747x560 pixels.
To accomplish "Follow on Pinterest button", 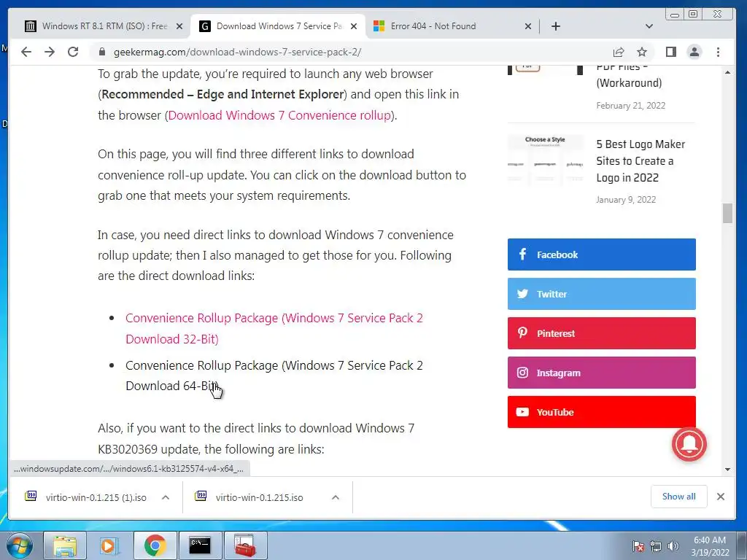I will coord(601,333).
